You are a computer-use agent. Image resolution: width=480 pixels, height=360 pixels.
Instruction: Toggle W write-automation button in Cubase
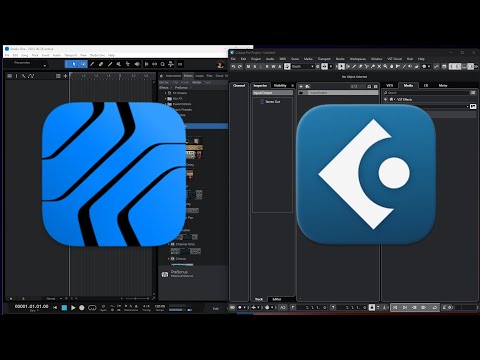tap(273, 67)
